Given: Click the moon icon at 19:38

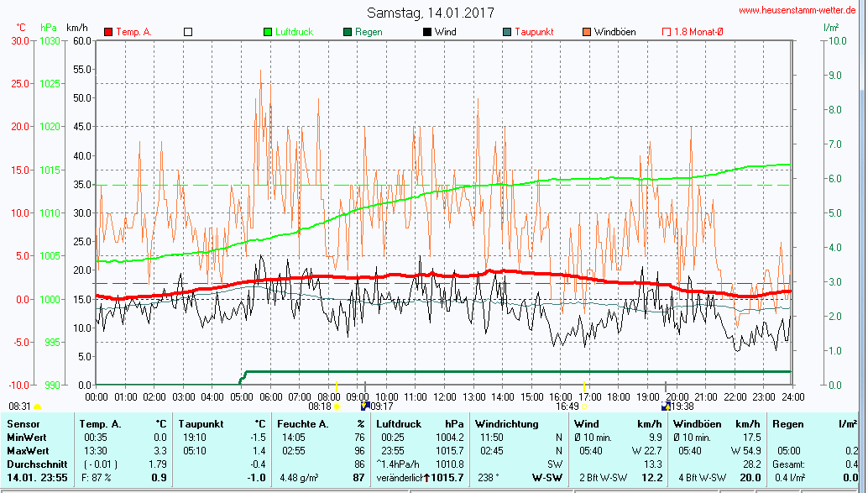Looking at the screenshot, I should 667,406.
